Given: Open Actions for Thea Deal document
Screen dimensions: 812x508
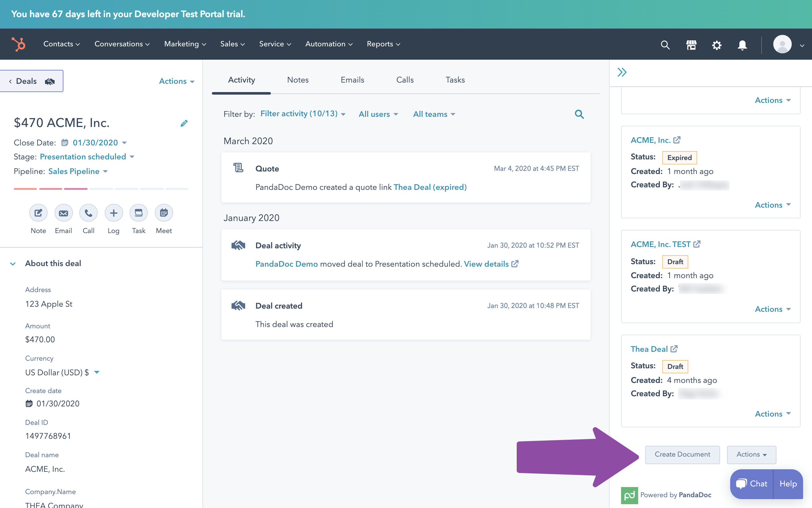Looking at the screenshot, I should click(x=773, y=414).
